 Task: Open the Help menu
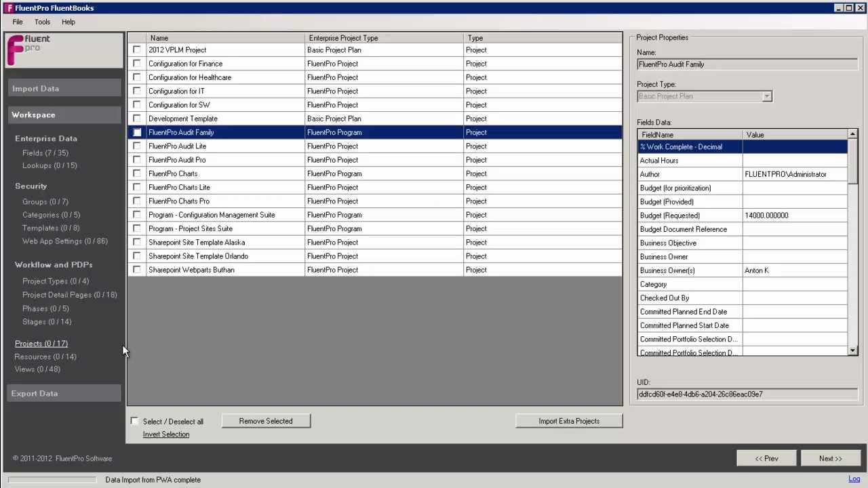tap(68, 22)
